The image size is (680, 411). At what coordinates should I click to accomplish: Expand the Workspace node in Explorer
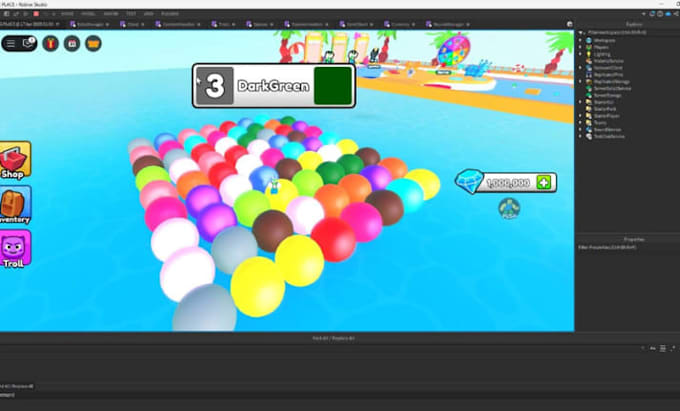pos(580,40)
